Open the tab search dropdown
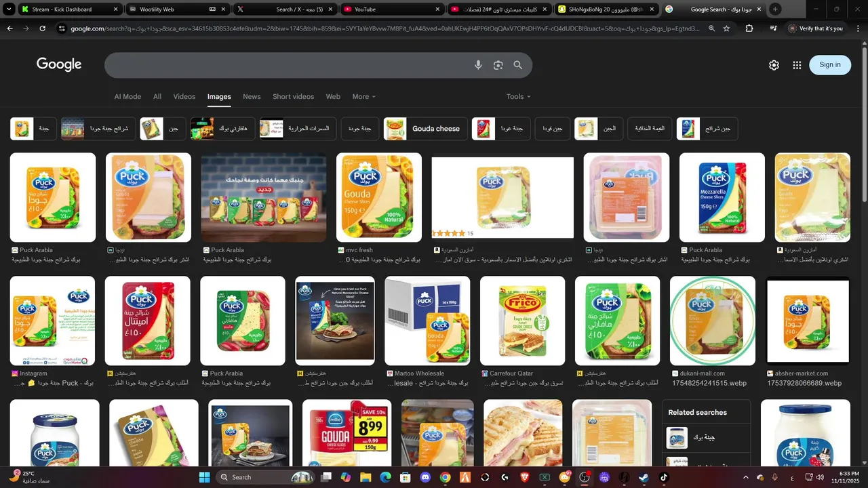This screenshot has width=868, height=488. click(9, 9)
